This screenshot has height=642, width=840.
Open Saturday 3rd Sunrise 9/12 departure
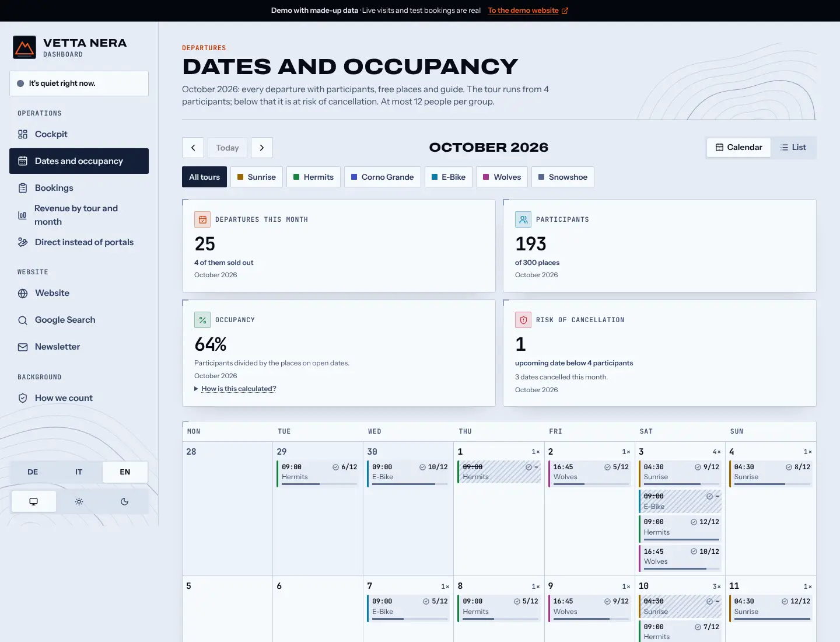[x=680, y=473]
